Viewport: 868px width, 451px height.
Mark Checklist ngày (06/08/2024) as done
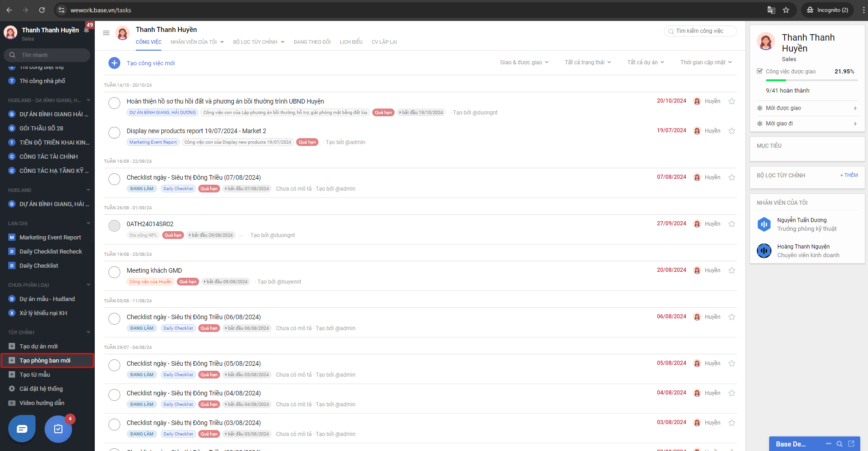pos(114,319)
